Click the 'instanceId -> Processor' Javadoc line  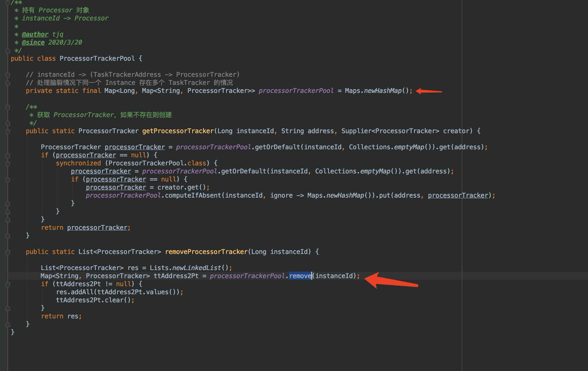[x=65, y=18]
